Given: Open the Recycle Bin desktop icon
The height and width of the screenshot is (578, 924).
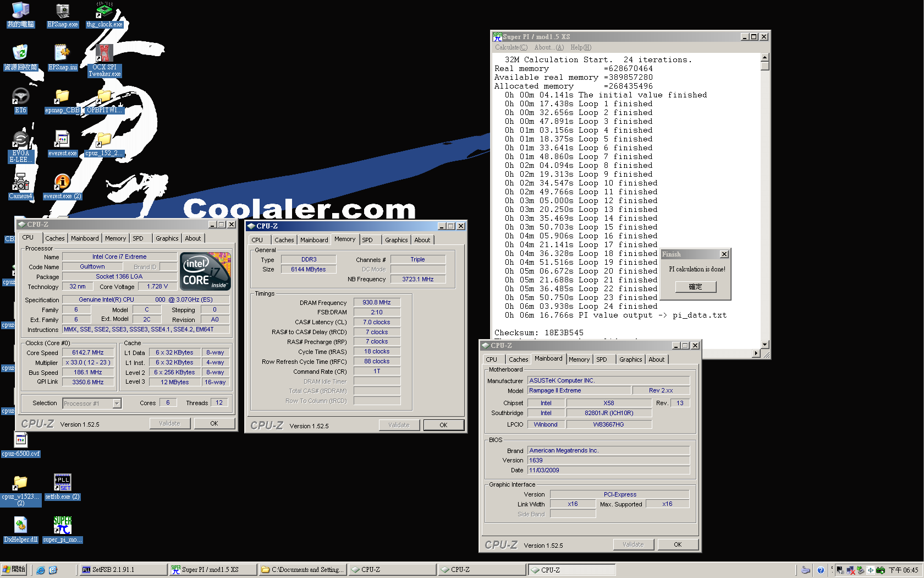Looking at the screenshot, I should [x=20, y=58].
